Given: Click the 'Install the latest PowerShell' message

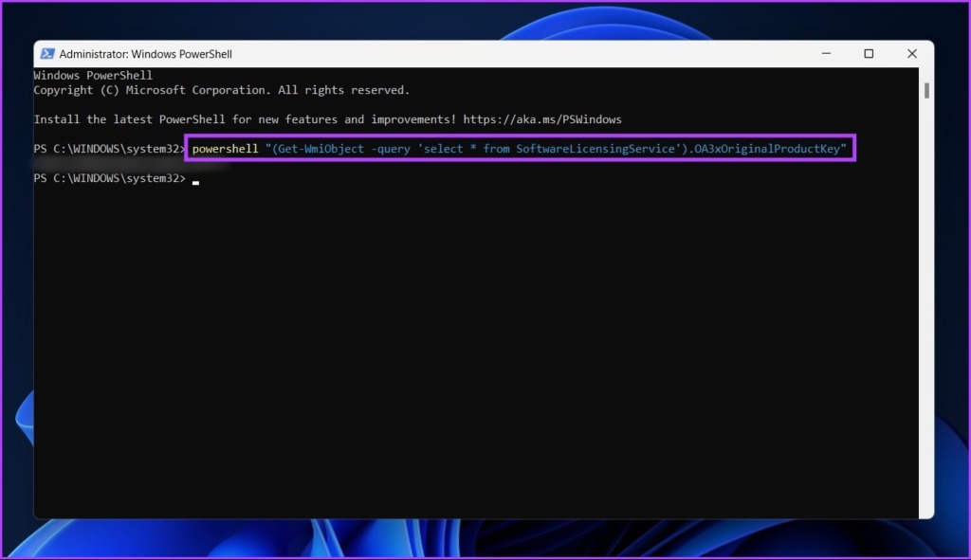Looking at the screenshot, I should (x=327, y=119).
